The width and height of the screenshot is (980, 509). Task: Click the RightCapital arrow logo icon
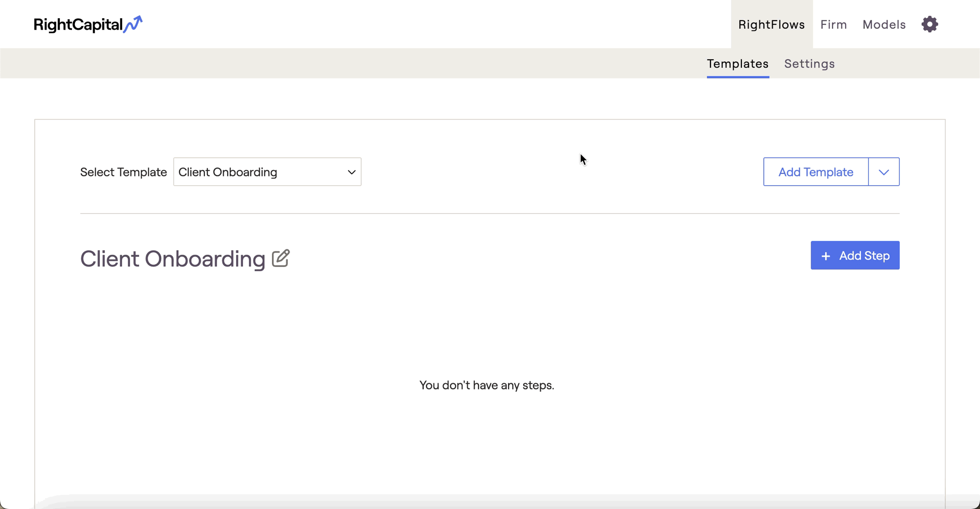(x=133, y=24)
